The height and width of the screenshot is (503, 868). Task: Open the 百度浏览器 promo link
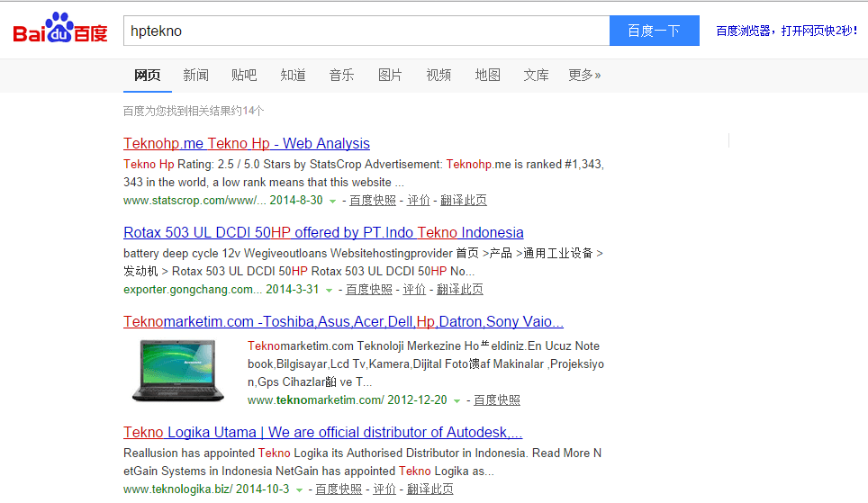[x=787, y=31]
